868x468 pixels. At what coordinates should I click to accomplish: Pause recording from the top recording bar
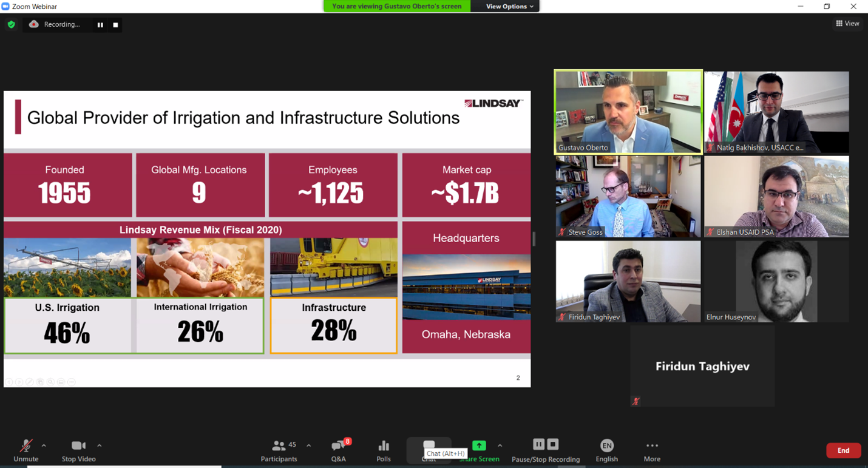[100, 25]
